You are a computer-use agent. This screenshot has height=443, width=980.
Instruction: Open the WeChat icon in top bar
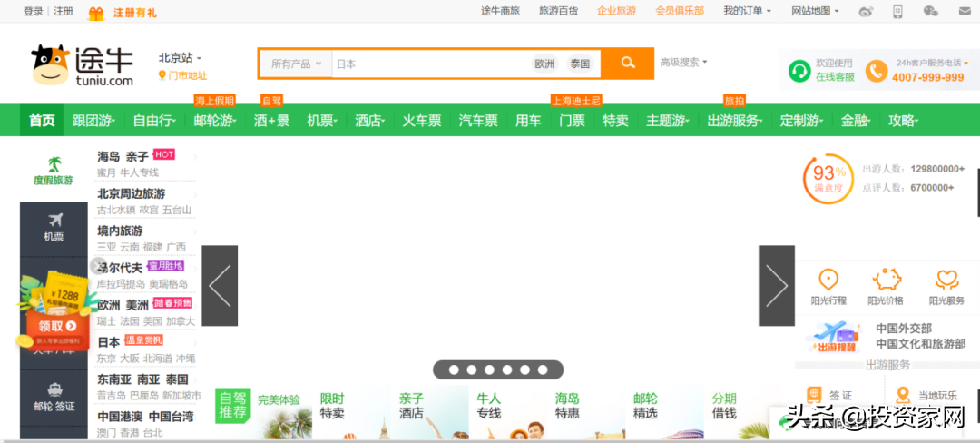pyautogui.click(x=931, y=11)
